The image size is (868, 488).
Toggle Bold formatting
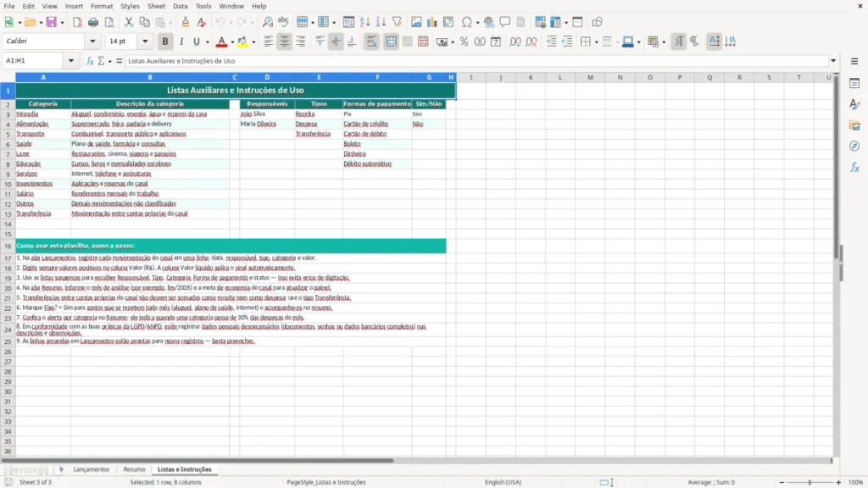pyautogui.click(x=165, y=42)
